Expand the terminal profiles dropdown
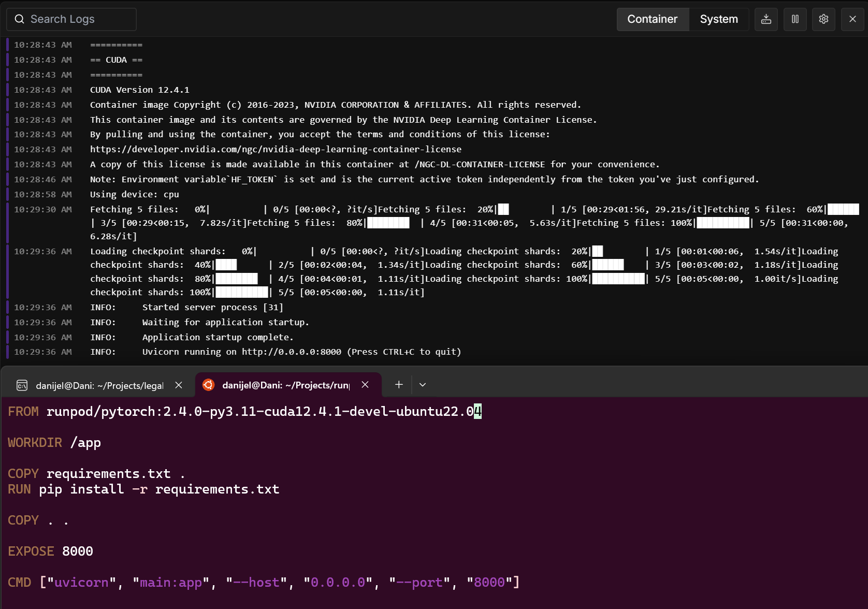Image resolution: width=868 pixels, height=609 pixels. 423,385
